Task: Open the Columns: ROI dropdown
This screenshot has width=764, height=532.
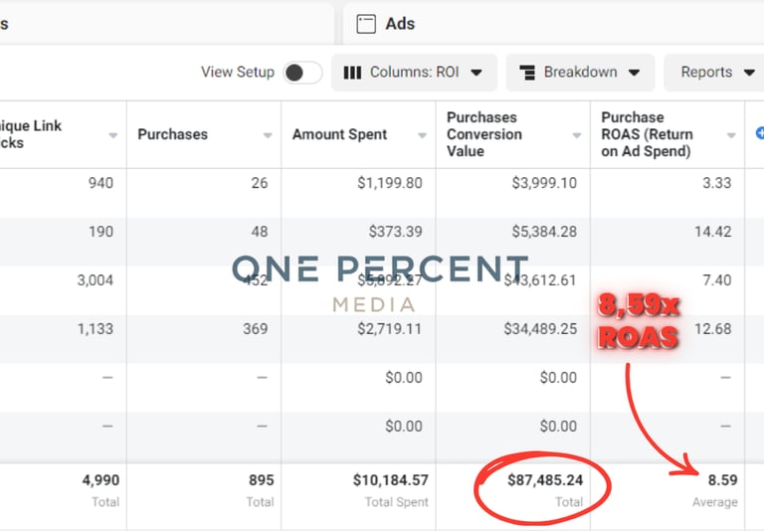Action: [413, 73]
